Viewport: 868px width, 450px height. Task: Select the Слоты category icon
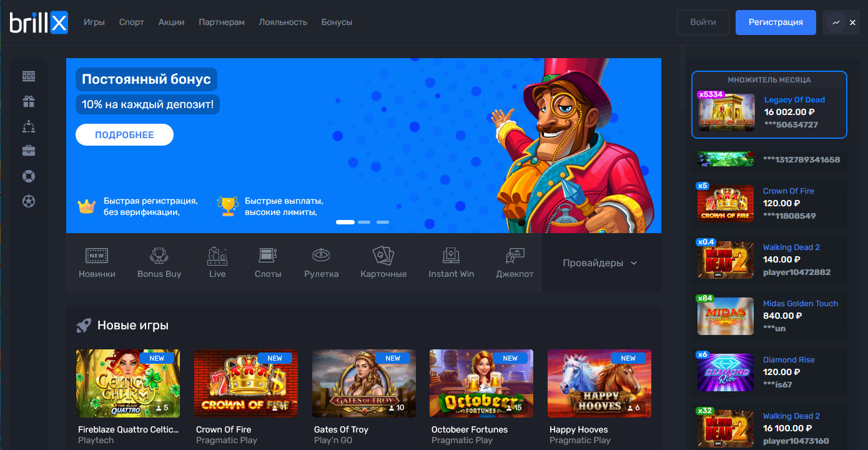[x=268, y=255]
